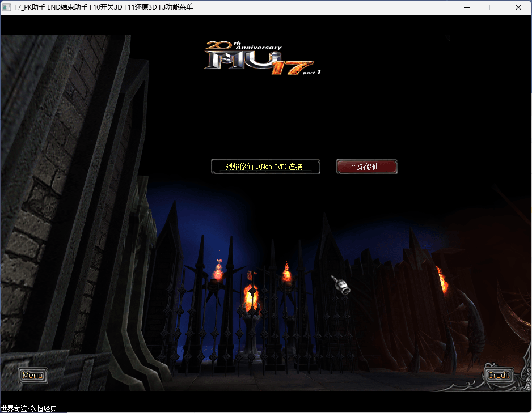This screenshot has height=413, width=532.
Task: Minimize the game window
Action: click(x=467, y=7)
